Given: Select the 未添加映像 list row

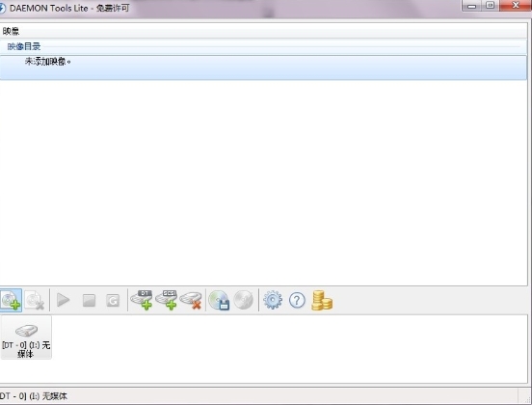Looking at the screenshot, I should pos(263,67).
